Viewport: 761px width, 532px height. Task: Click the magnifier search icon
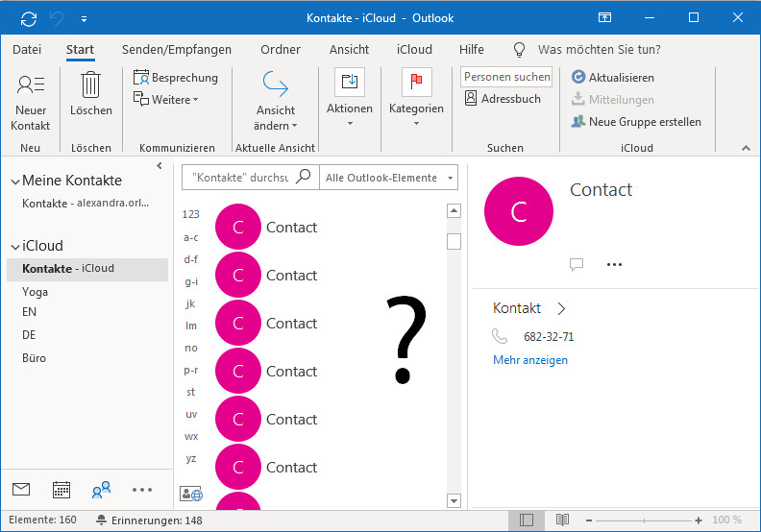pyautogui.click(x=304, y=177)
